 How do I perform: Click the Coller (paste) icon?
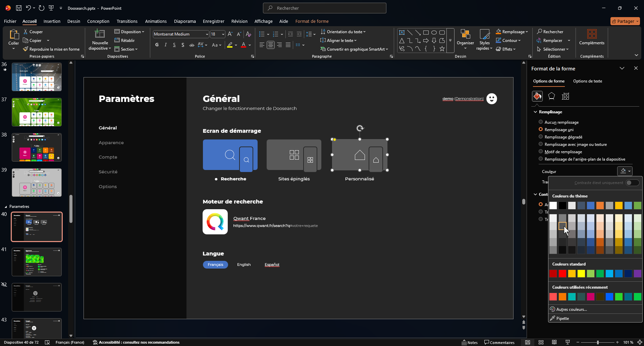[14, 35]
